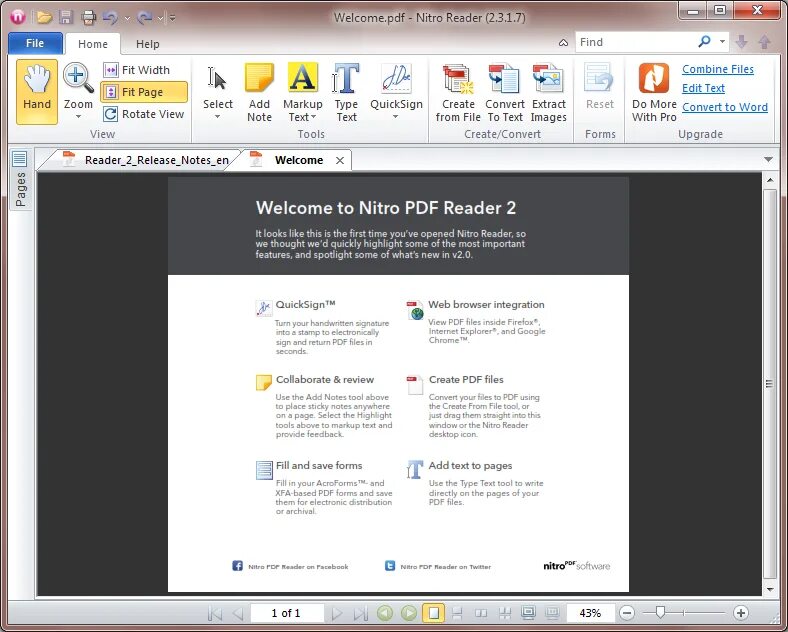This screenshot has width=788, height=632.
Task: Click the Reset forms button
Action: click(600, 86)
